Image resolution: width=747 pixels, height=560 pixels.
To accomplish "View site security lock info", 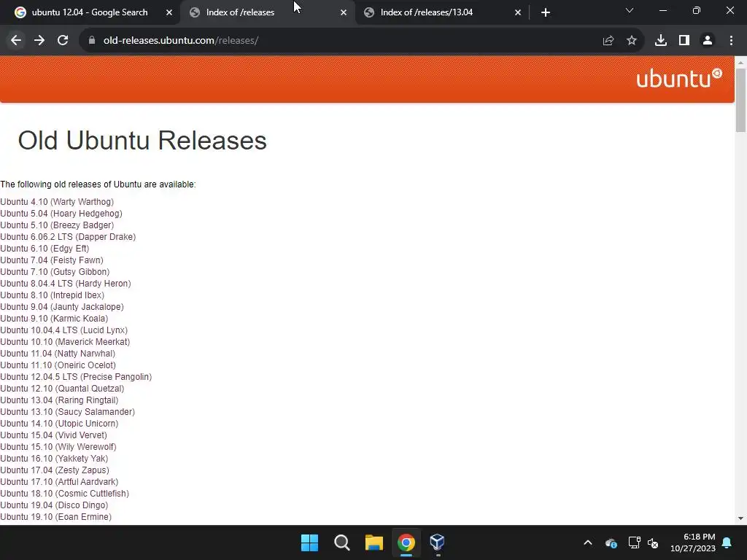I will 92,41.
